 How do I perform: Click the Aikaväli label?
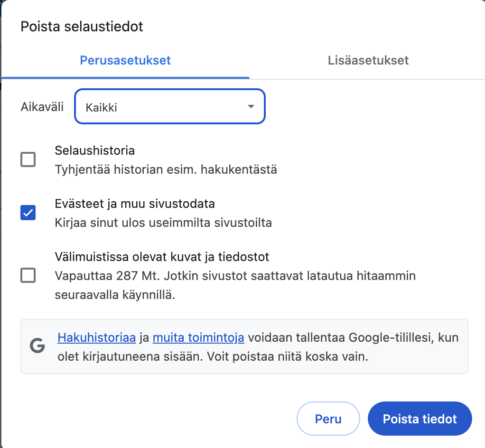[42, 106]
